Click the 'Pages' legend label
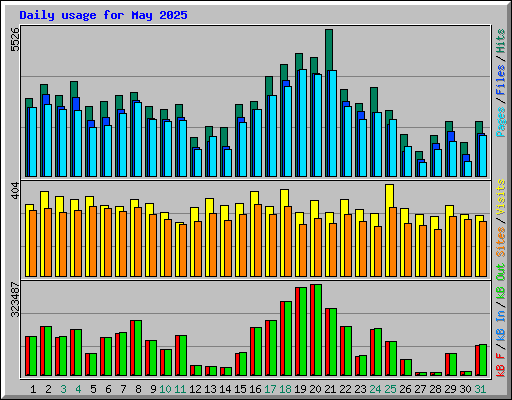Screen dimensions: 512x400 point(501,122)
